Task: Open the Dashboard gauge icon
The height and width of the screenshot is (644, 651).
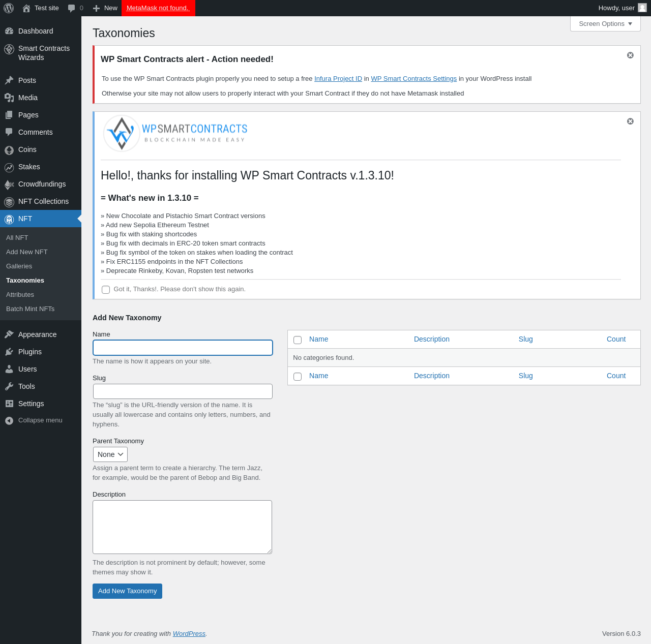Action: pos(9,31)
